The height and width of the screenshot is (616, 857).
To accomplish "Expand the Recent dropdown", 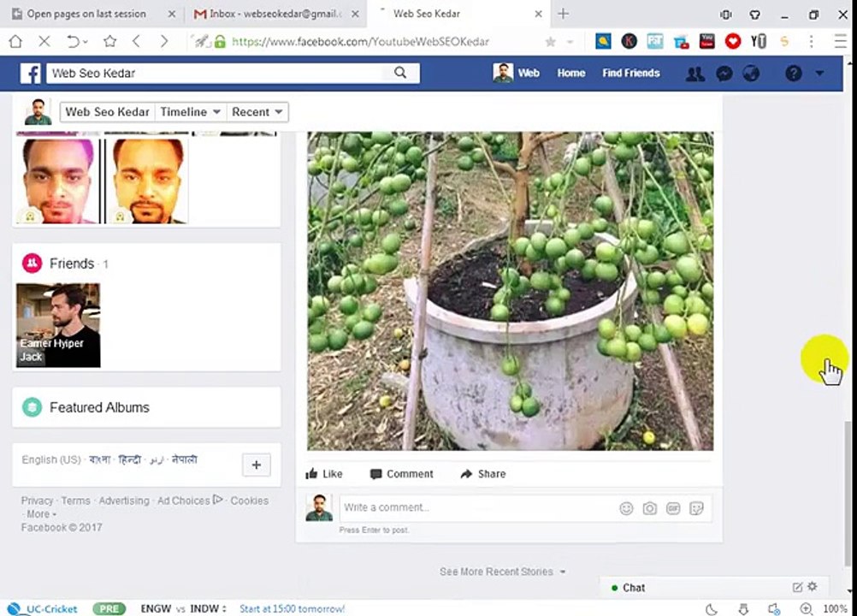I will [257, 111].
